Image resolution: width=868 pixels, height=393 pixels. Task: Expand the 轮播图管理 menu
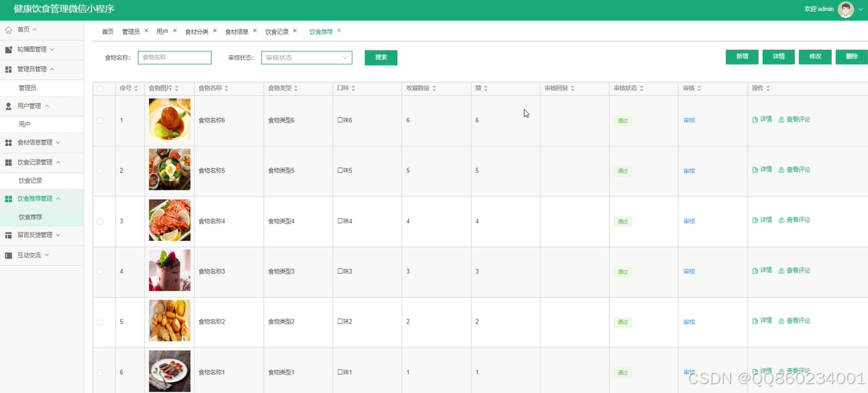click(x=52, y=50)
